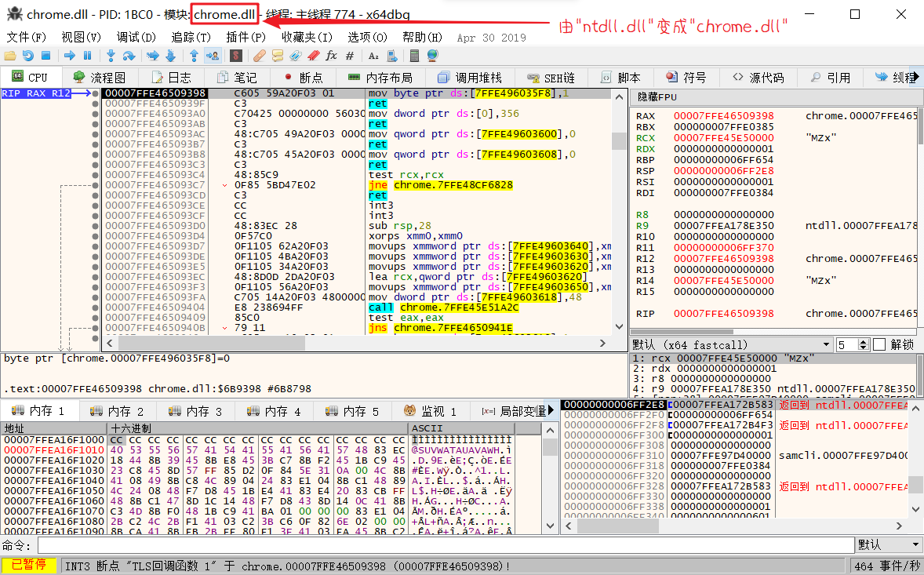
Task: Switch to the 内存布局 tab
Action: (380, 78)
